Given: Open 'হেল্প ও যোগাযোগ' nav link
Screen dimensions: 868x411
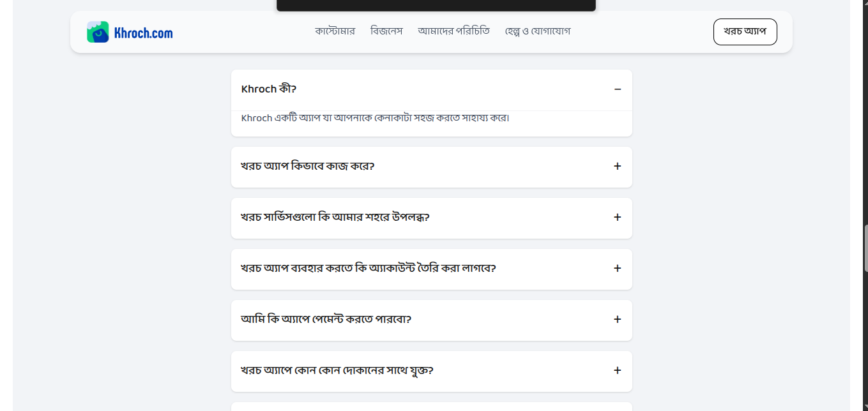Looking at the screenshot, I should coord(538,31).
